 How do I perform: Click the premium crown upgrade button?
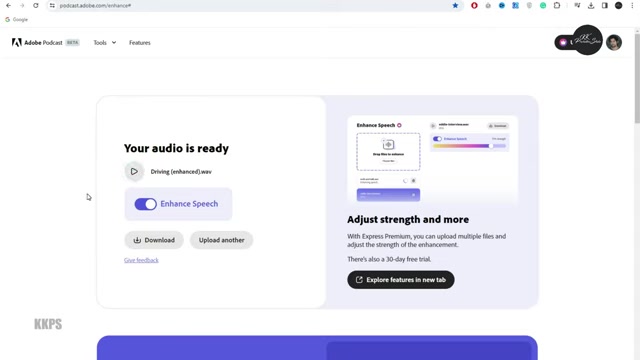tap(563, 42)
